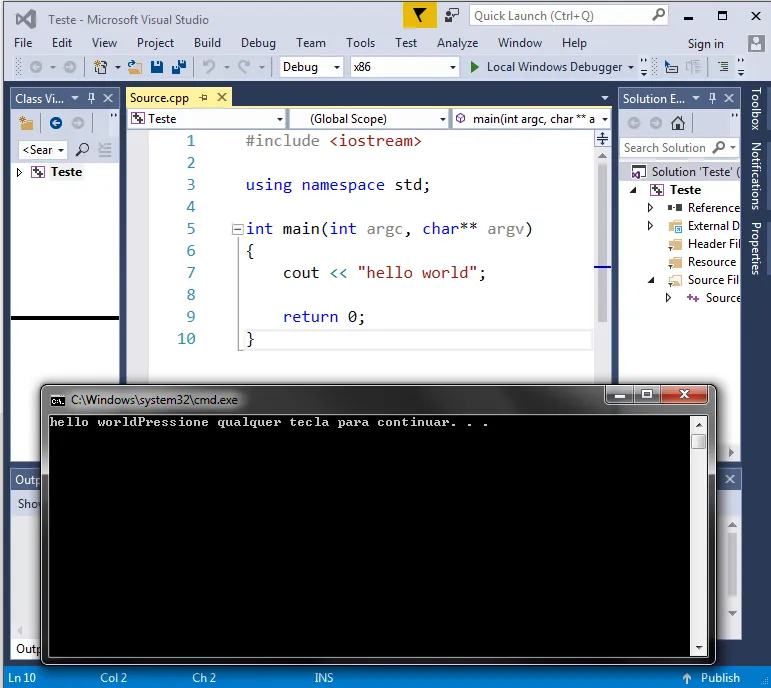Click the Solution Explorer Home icon
The height and width of the screenshot is (688, 771).
(678, 123)
